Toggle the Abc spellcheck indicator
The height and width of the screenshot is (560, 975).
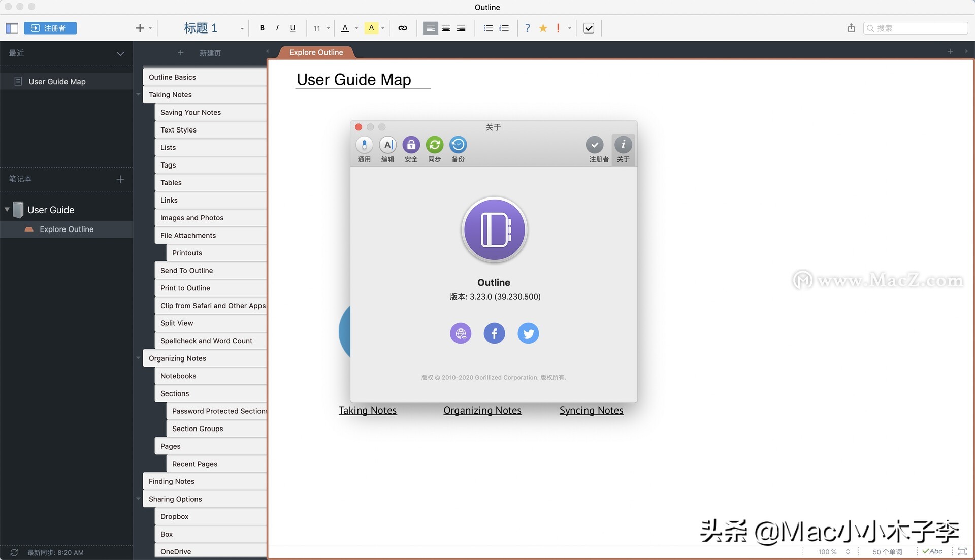pos(932,551)
